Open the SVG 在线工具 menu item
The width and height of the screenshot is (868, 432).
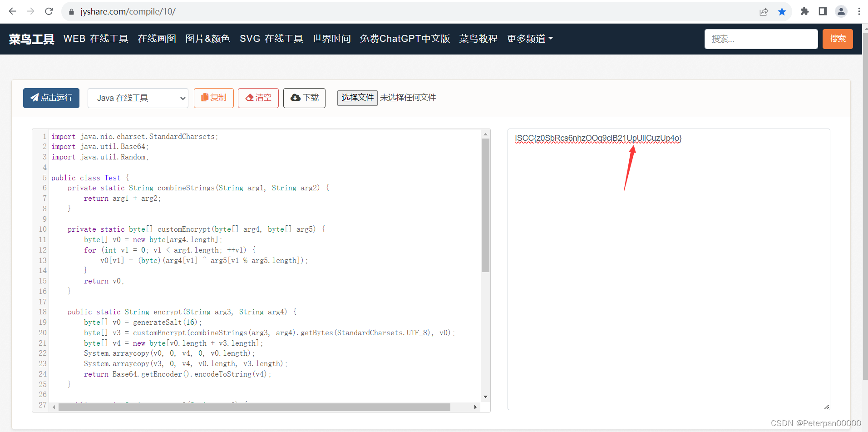[x=271, y=39]
